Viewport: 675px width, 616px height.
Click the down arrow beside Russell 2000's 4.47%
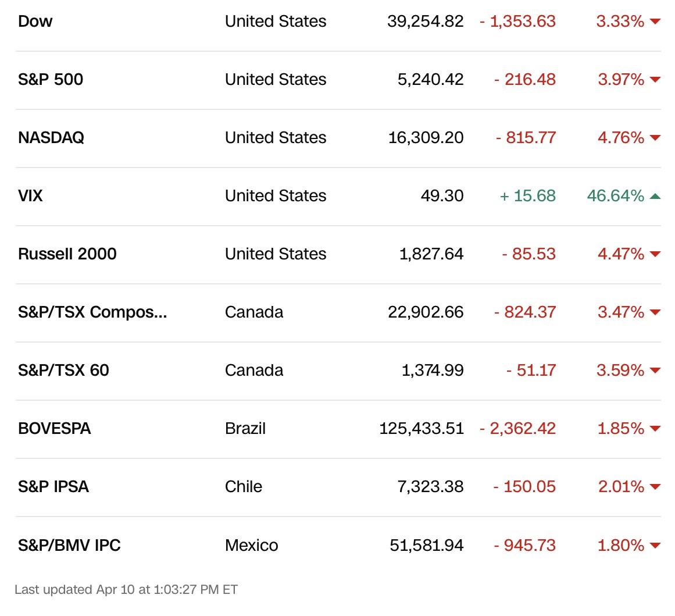pyautogui.click(x=655, y=254)
